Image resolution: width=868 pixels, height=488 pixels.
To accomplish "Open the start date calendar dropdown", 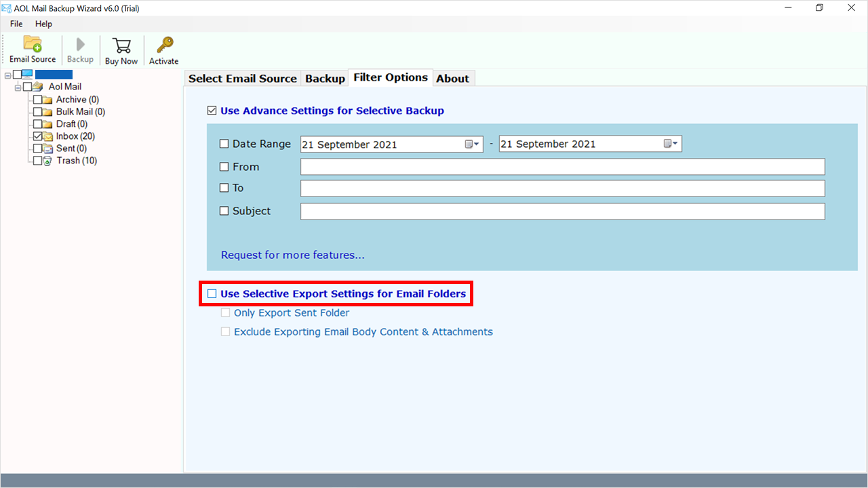I will (473, 144).
